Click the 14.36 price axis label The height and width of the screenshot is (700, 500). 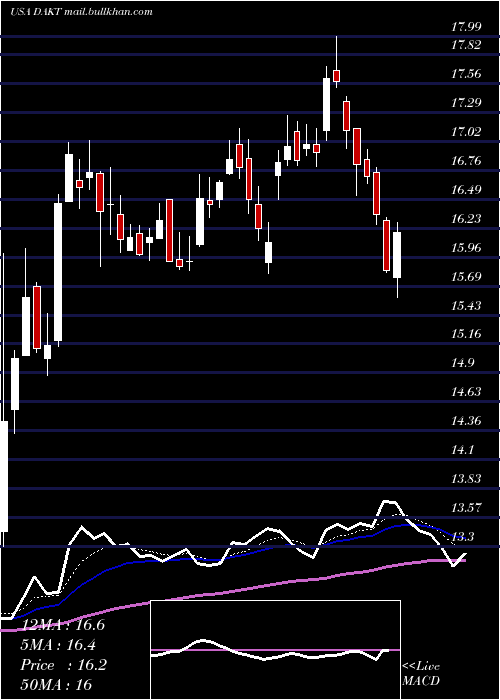tap(466, 421)
